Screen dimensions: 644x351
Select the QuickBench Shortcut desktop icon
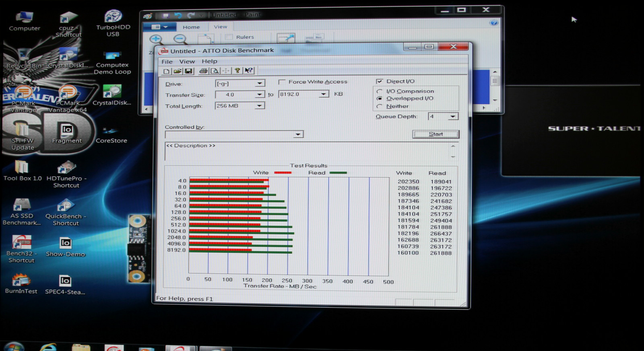66,212
